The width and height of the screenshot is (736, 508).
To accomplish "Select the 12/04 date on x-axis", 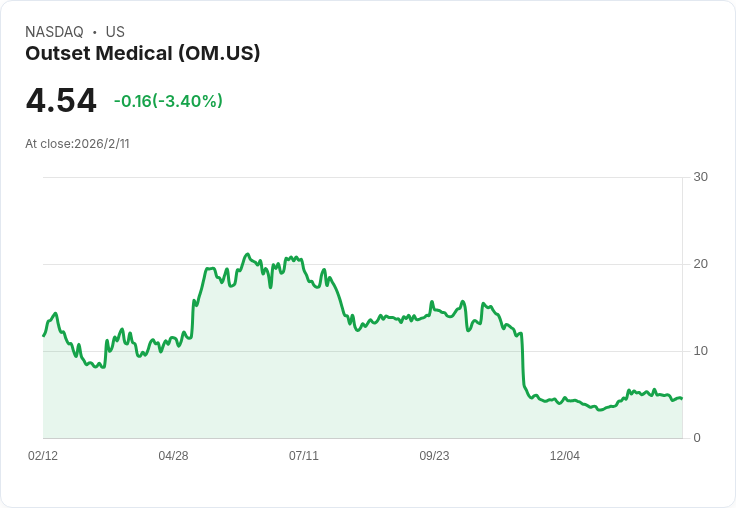I will coord(565,456).
